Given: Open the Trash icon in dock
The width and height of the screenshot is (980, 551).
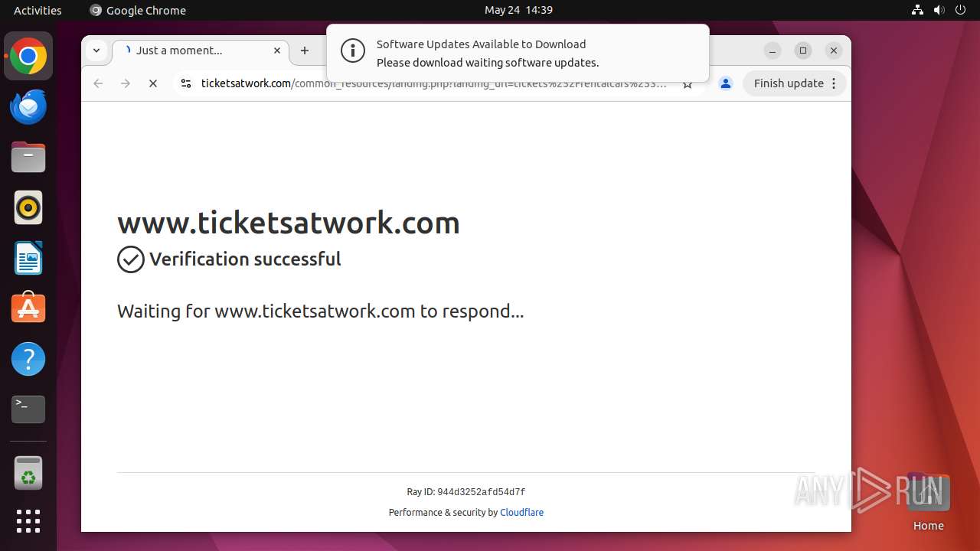Looking at the screenshot, I should (28, 473).
